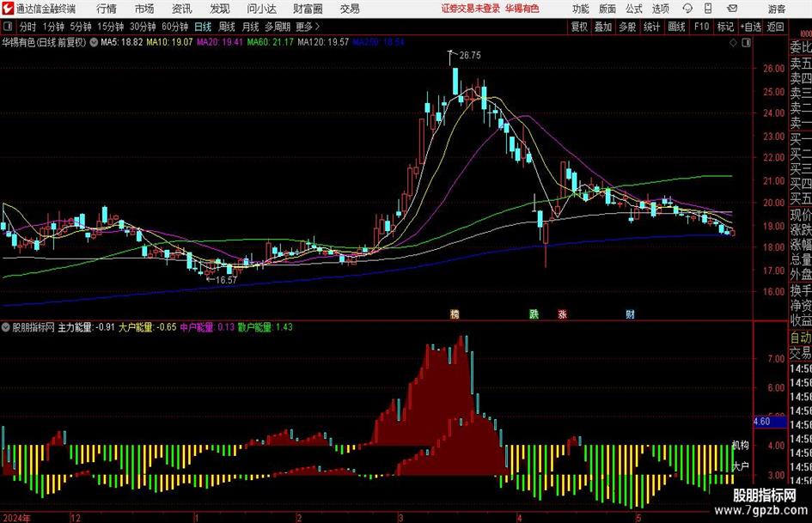
Task: Click 华锡有色 red stock name in title bar
Action: pos(522,9)
